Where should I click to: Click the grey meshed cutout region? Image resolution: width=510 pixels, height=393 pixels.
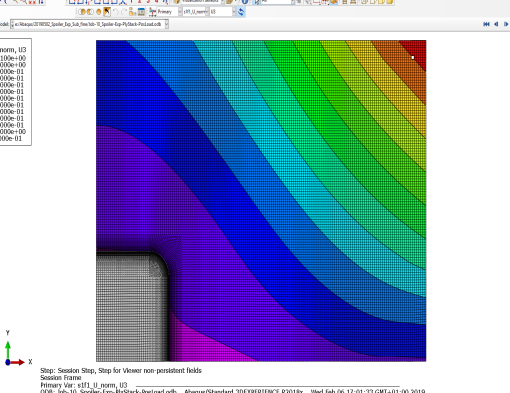[131, 307]
